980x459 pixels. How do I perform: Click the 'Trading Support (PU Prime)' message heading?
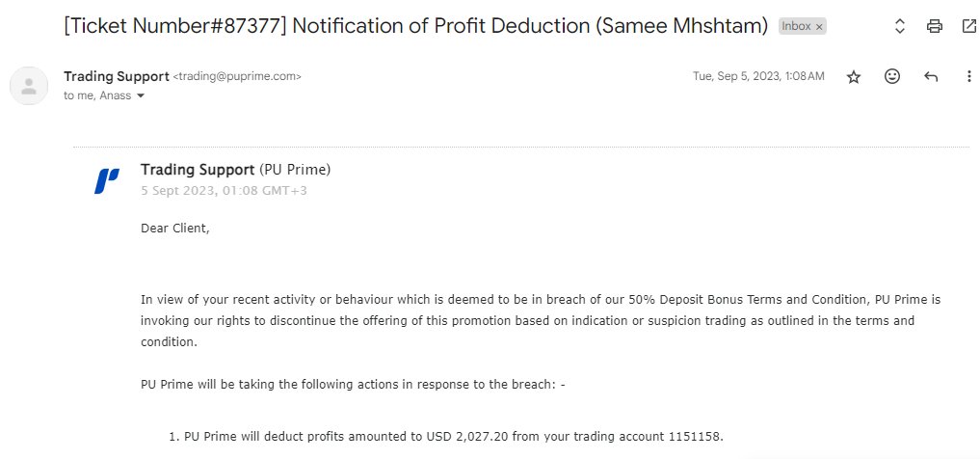[x=235, y=170]
